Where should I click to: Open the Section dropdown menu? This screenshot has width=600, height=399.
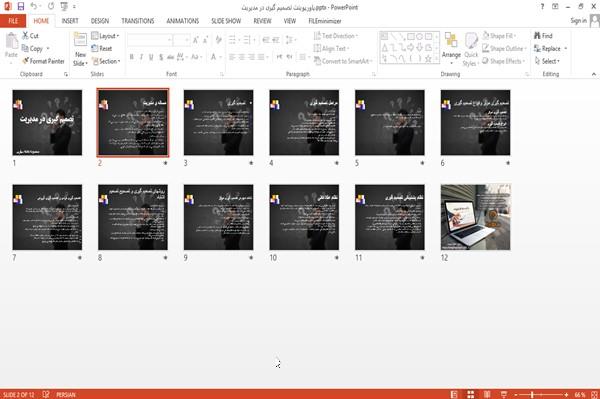[x=106, y=61]
